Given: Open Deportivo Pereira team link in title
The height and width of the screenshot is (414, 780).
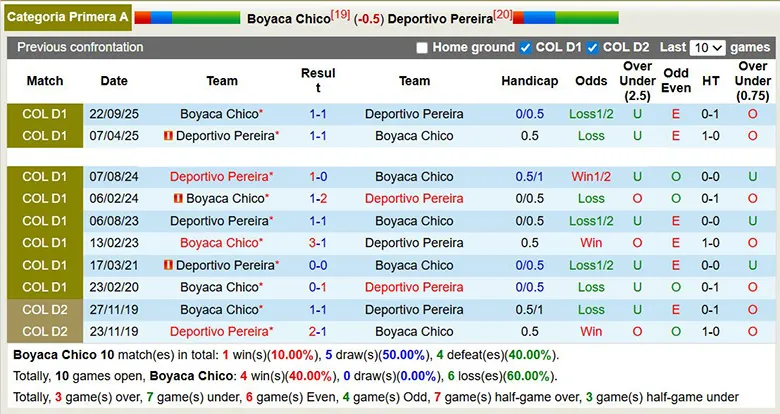Looking at the screenshot, I should click(x=440, y=19).
